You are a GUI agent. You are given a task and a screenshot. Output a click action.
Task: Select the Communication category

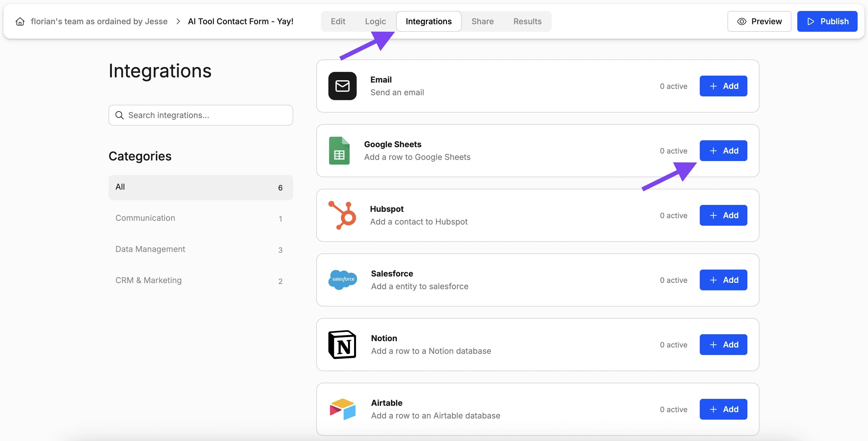pyautogui.click(x=145, y=218)
